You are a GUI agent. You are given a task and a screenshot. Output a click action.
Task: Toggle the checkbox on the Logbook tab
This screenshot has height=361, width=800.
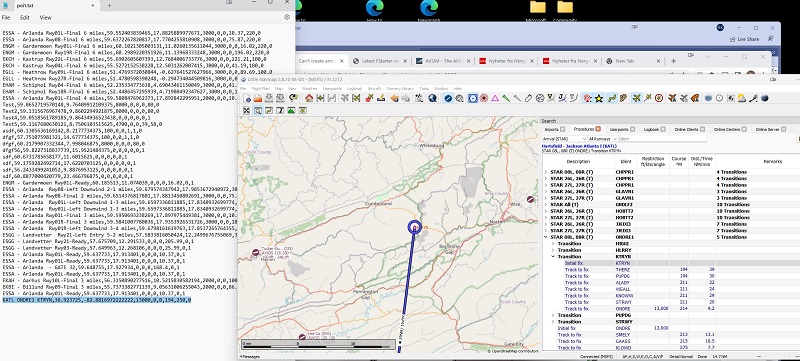[x=663, y=130]
